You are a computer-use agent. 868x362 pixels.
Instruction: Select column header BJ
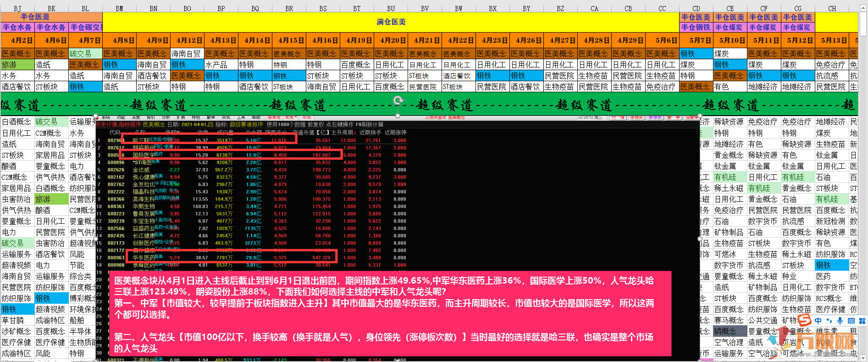(17, 8)
